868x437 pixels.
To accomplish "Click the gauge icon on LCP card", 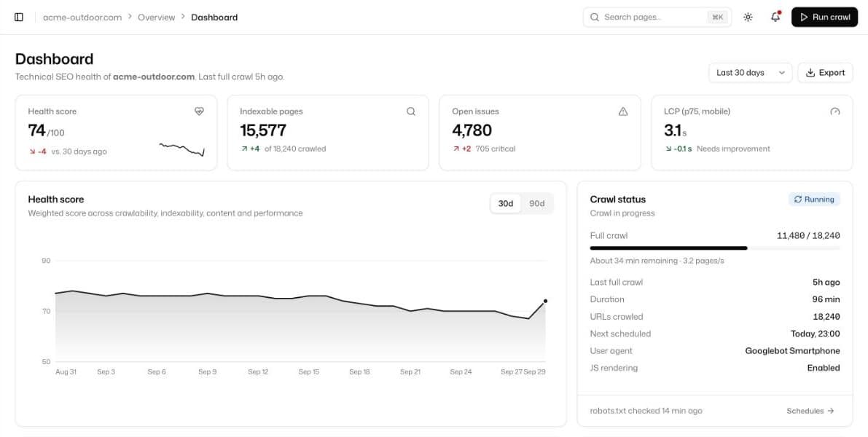I will [834, 111].
